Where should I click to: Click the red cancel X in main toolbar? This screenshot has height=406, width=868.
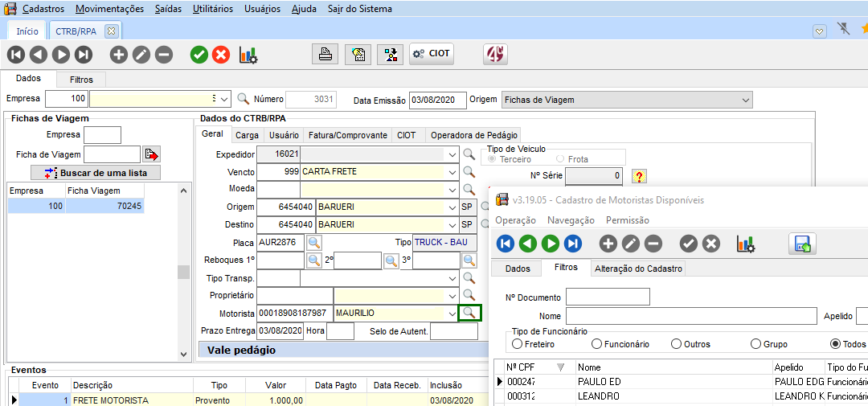pos(221,55)
